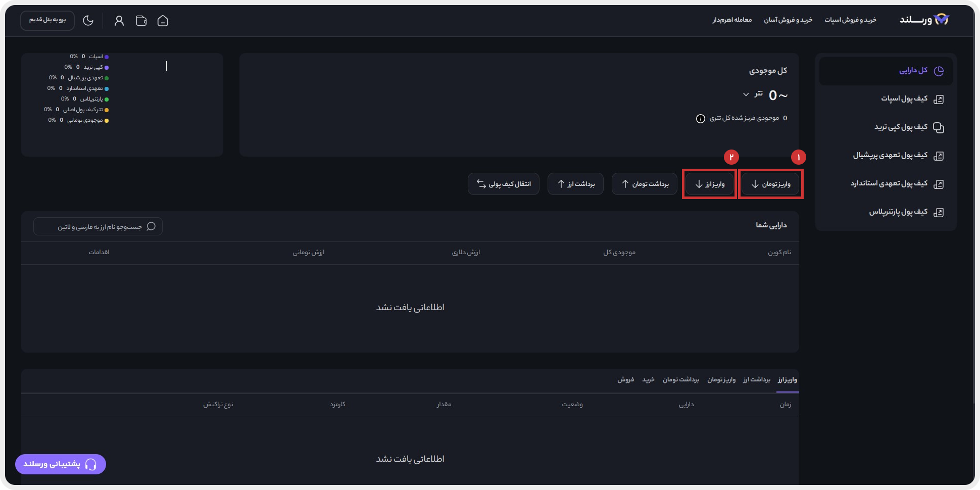Open the خرید و فروش اسپات menu
This screenshot has height=490, width=980.
click(x=850, y=20)
